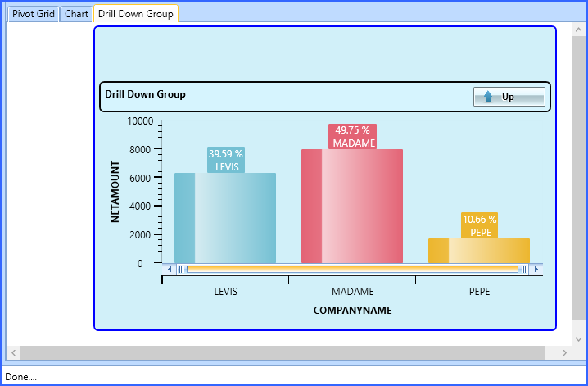The width and height of the screenshot is (588, 386).
Task: Click the red MADAME bar in the chart
Action: (352, 207)
